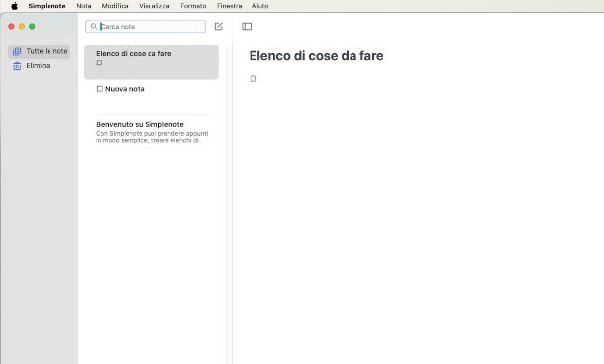Open the Benvenuto su Simplenote note
Screen dimensions: 604x364
coord(151,133)
